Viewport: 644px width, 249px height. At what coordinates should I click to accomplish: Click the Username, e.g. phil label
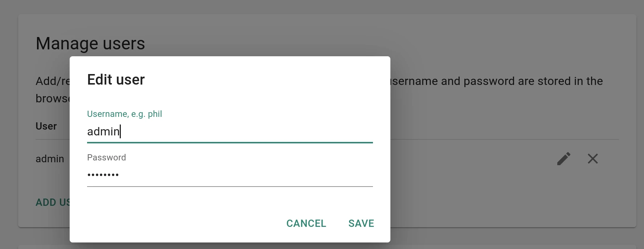click(x=124, y=114)
